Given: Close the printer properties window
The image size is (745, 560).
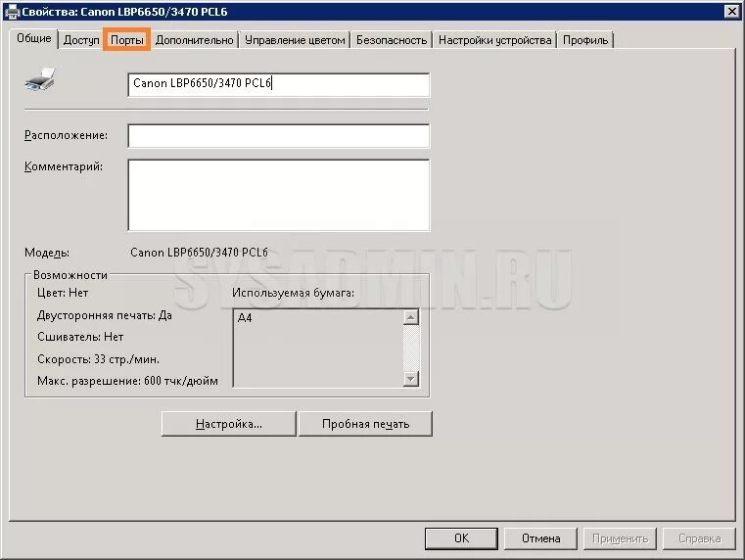Looking at the screenshot, I should 731,12.
